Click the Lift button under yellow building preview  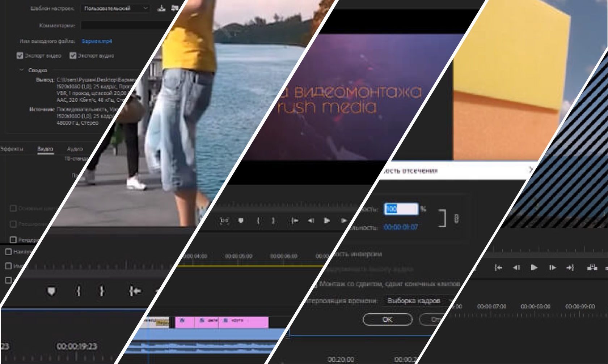click(592, 267)
